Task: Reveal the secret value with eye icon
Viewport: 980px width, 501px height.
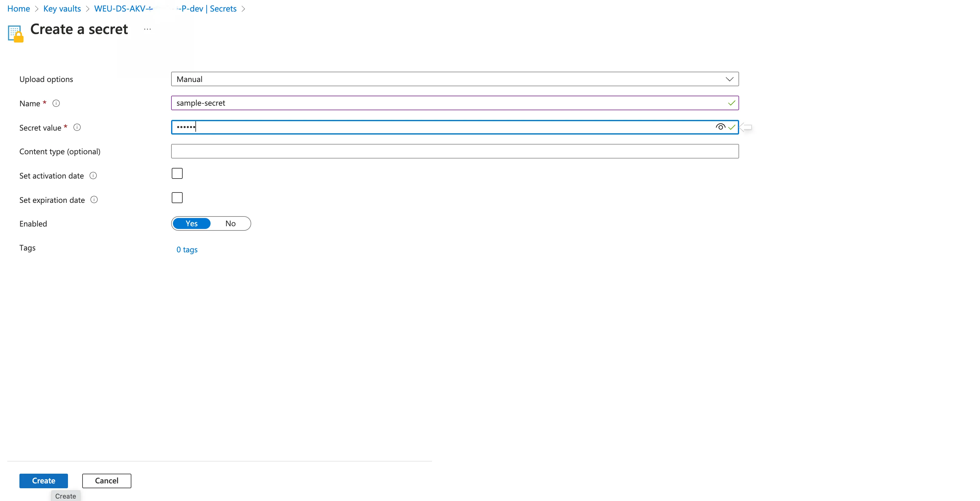Action: (x=720, y=127)
